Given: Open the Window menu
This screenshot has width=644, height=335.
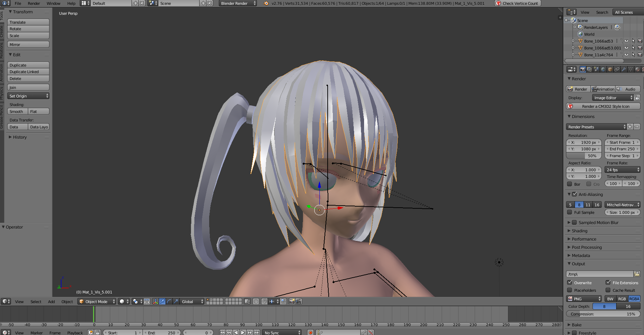Looking at the screenshot, I should coord(54,3).
